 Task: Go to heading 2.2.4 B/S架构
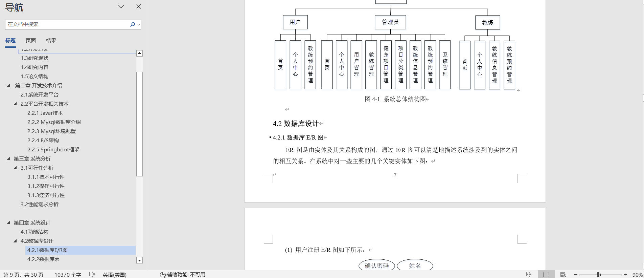(43, 141)
